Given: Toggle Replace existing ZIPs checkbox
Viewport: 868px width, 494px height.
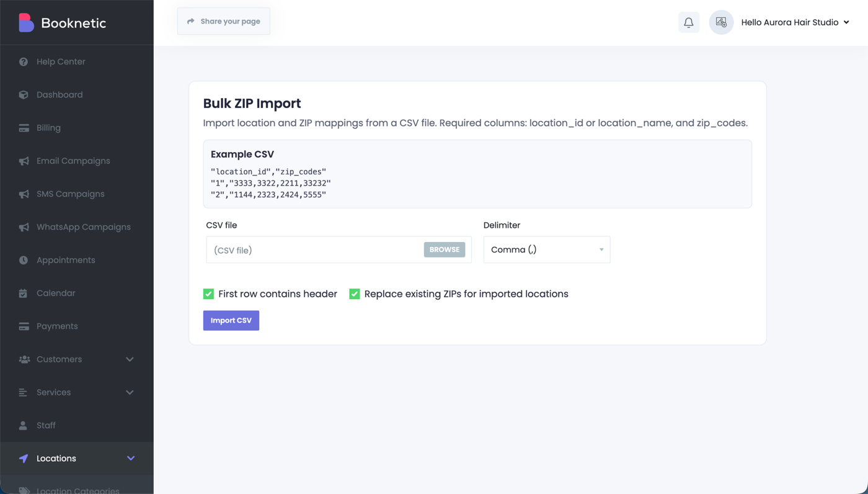Looking at the screenshot, I should point(355,294).
